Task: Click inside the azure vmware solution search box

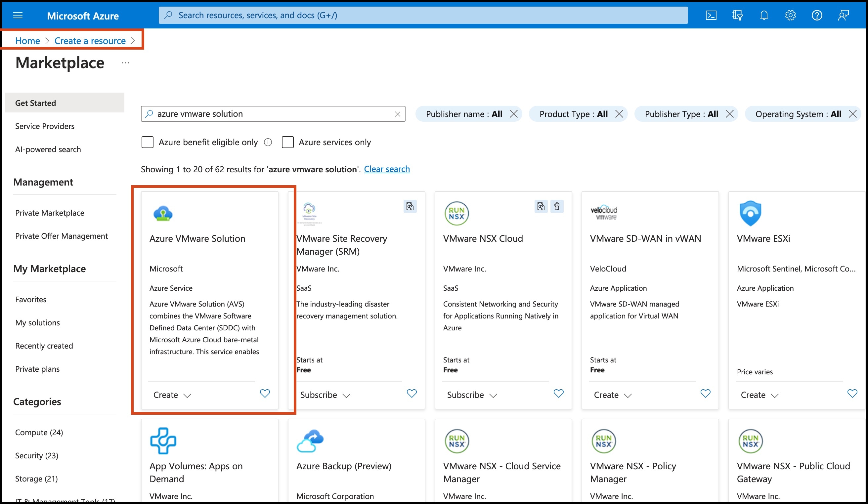Action: click(272, 114)
